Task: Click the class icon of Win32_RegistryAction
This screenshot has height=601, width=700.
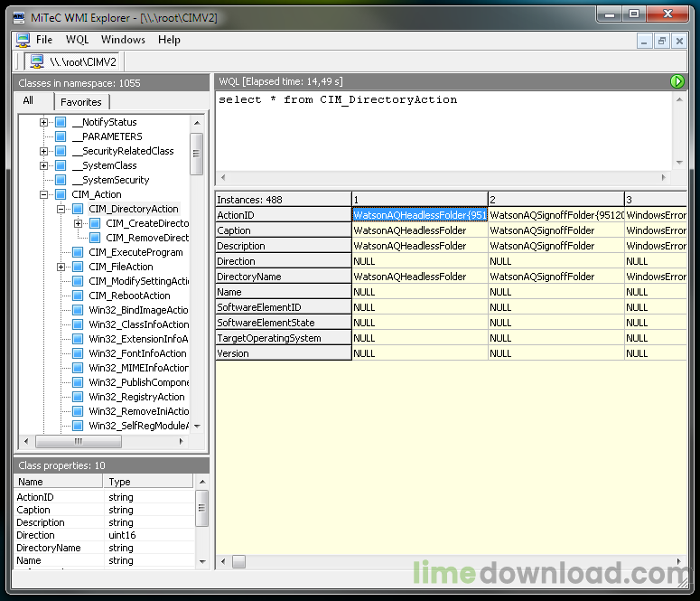Action: tap(78, 397)
